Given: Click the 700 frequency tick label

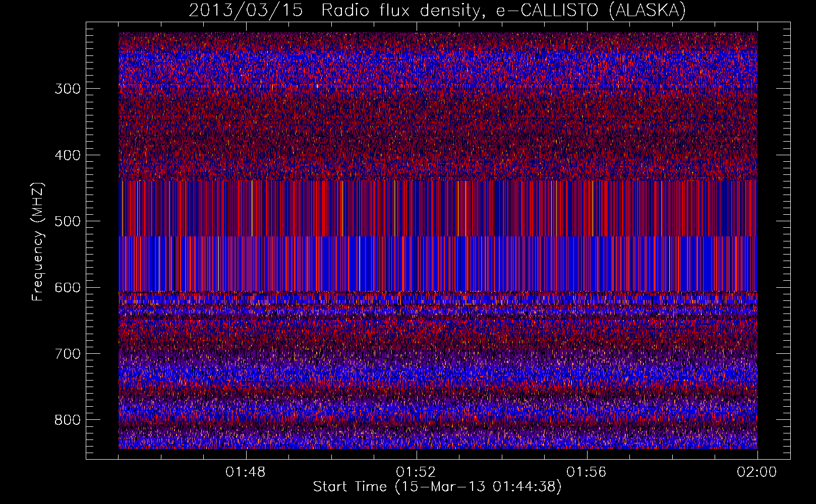Looking at the screenshot, I should click(68, 354).
